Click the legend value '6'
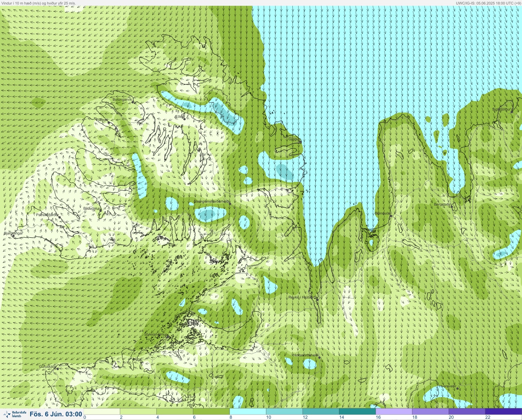The height and width of the screenshot is (420, 522). (194, 417)
